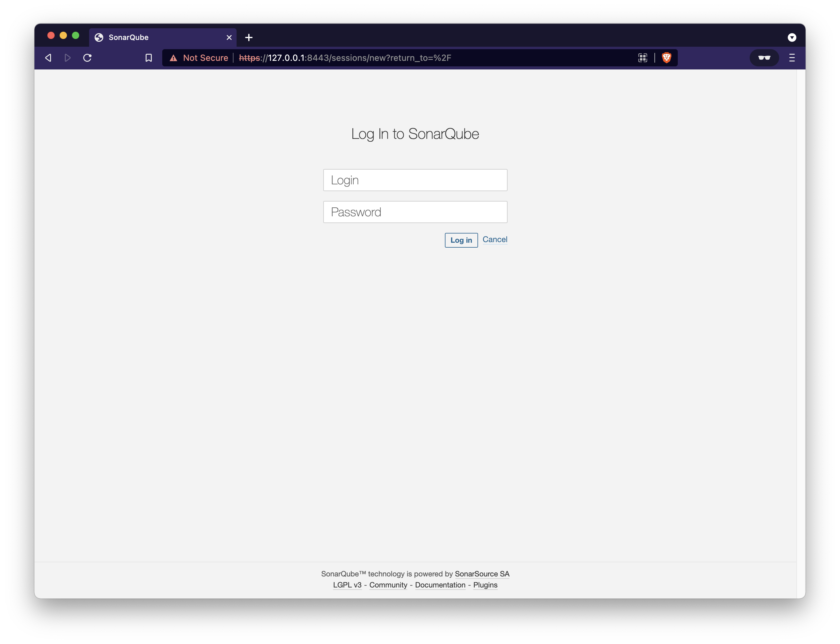Reload the page with the refresh icon
The image size is (840, 644).
click(x=87, y=58)
